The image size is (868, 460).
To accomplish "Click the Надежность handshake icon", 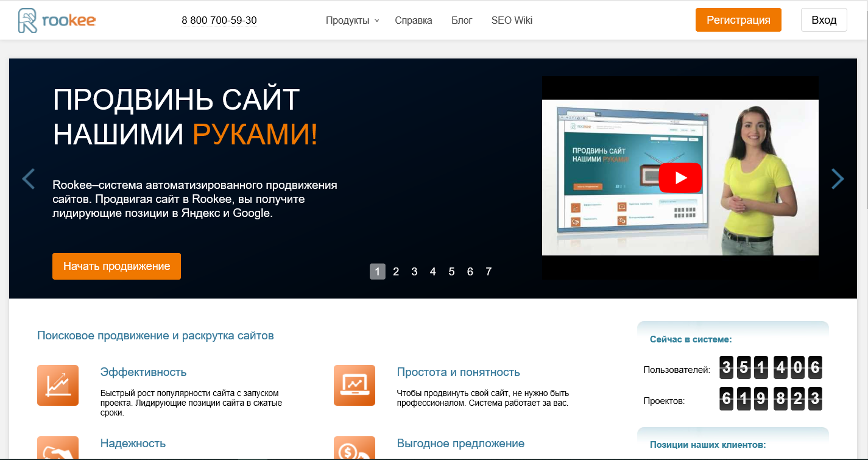I will coord(58,448).
